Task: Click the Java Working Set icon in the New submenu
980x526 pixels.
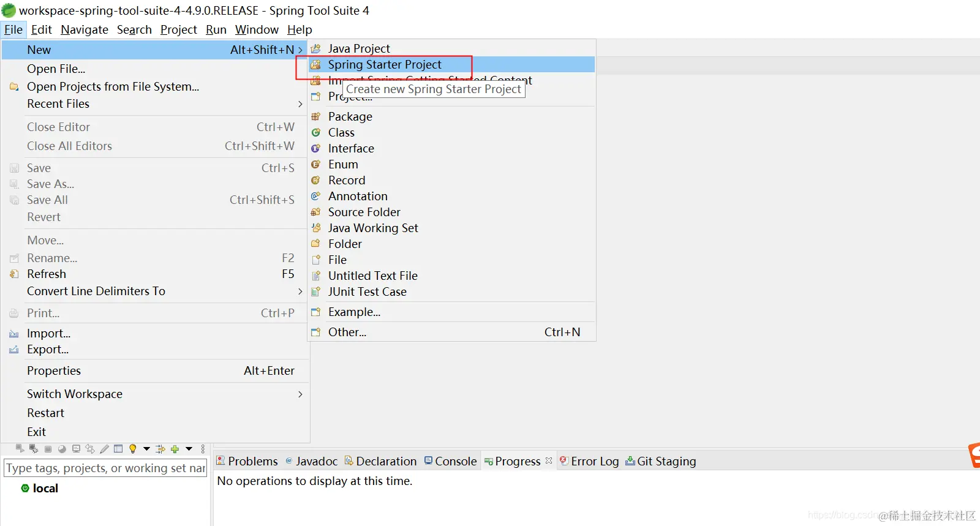Action: [x=315, y=228]
